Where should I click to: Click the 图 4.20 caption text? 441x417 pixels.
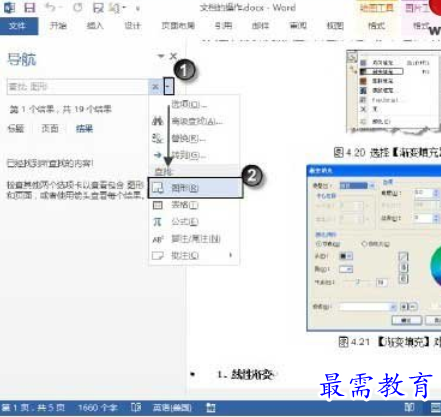pos(387,152)
